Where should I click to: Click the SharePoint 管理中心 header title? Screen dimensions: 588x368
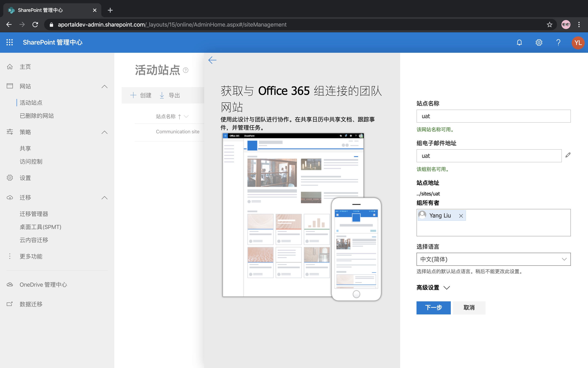(x=53, y=42)
